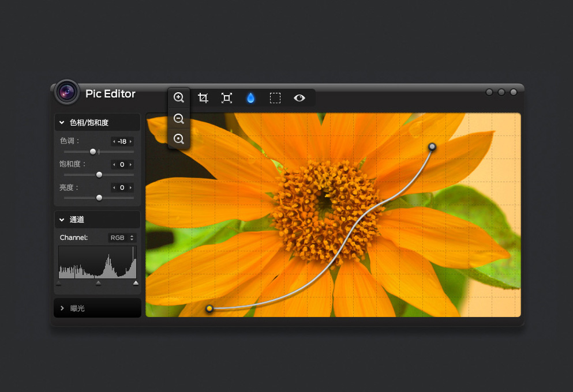Click the zoom in magnifier icon
The height and width of the screenshot is (392, 573).
coord(179,97)
